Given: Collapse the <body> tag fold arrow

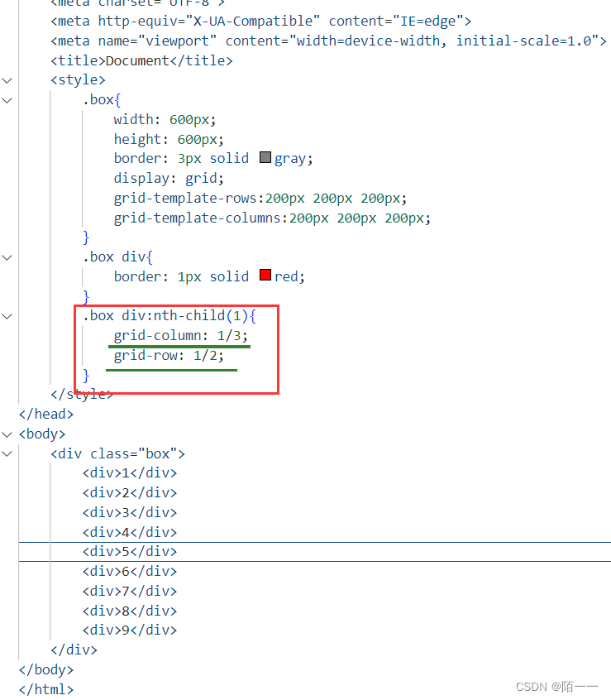Looking at the screenshot, I should pyautogui.click(x=7, y=434).
